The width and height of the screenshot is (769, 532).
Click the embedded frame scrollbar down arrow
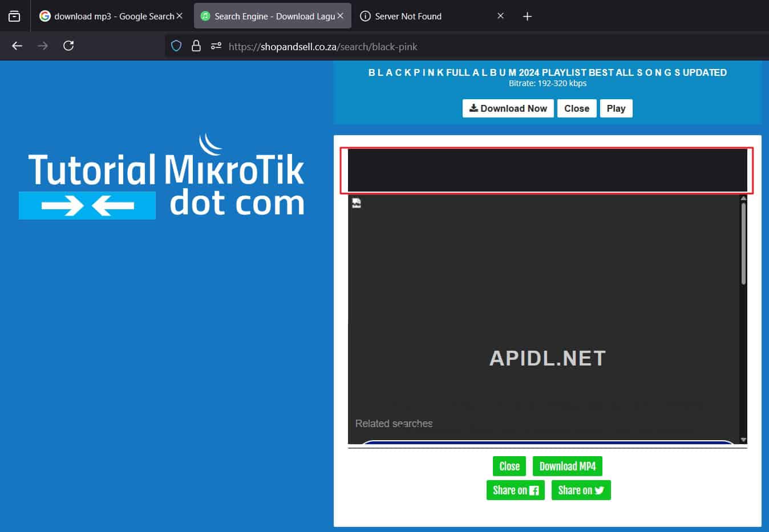pyautogui.click(x=743, y=440)
